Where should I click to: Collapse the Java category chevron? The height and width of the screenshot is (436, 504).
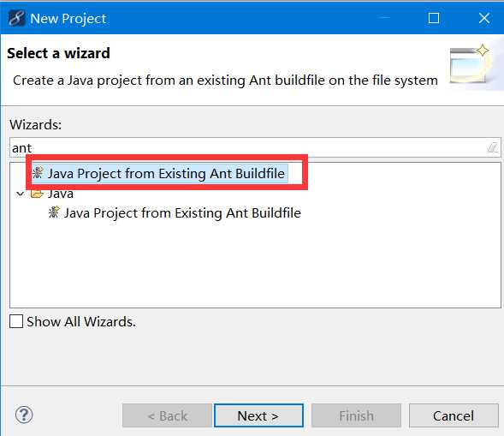[x=21, y=194]
